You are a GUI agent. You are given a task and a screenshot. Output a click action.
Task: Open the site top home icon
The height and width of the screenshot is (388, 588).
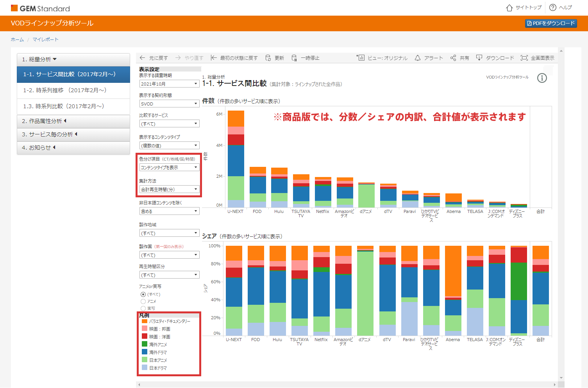(x=509, y=7)
